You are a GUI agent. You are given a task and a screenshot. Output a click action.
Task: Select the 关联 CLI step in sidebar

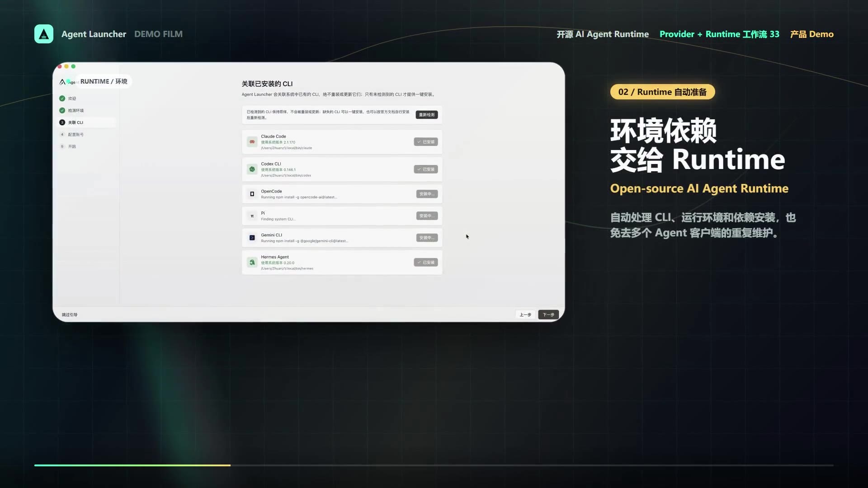(x=87, y=122)
